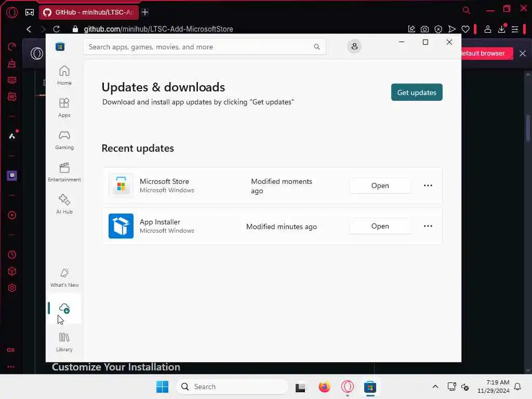Click the "Modified minutes ago" text

tap(281, 227)
